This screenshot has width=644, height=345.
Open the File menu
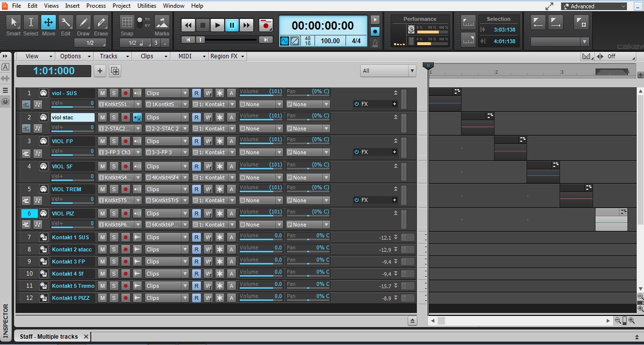click(x=17, y=6)
